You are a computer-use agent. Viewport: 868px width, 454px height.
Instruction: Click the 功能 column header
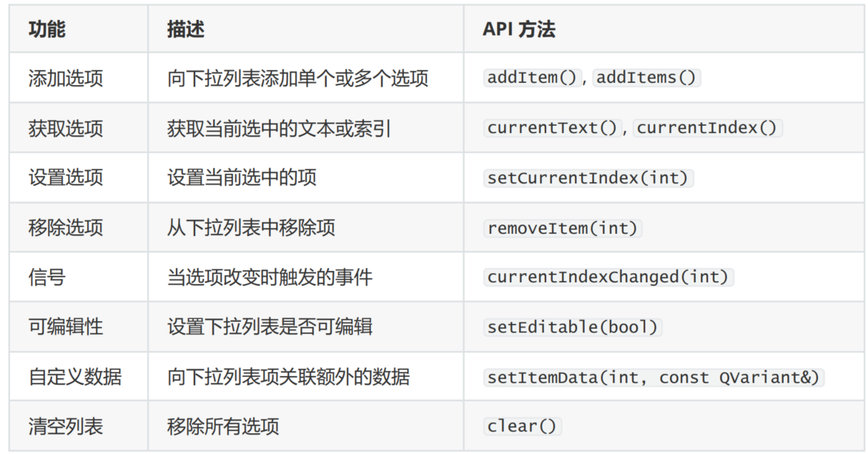(47, 29)
